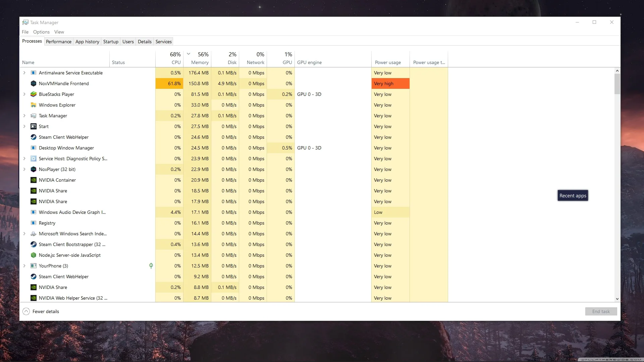Expand the BlueStacks Player process group
This screenshot has height=362, width=644.
click(x=24, y=94)
